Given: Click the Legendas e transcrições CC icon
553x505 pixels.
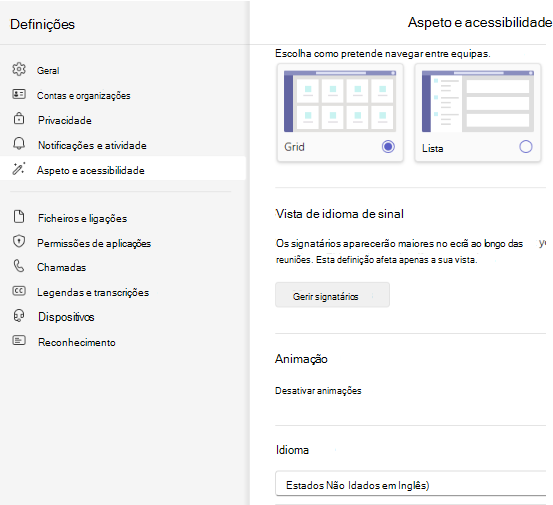Looking at the screenshot, I should (x=19, y=291).
